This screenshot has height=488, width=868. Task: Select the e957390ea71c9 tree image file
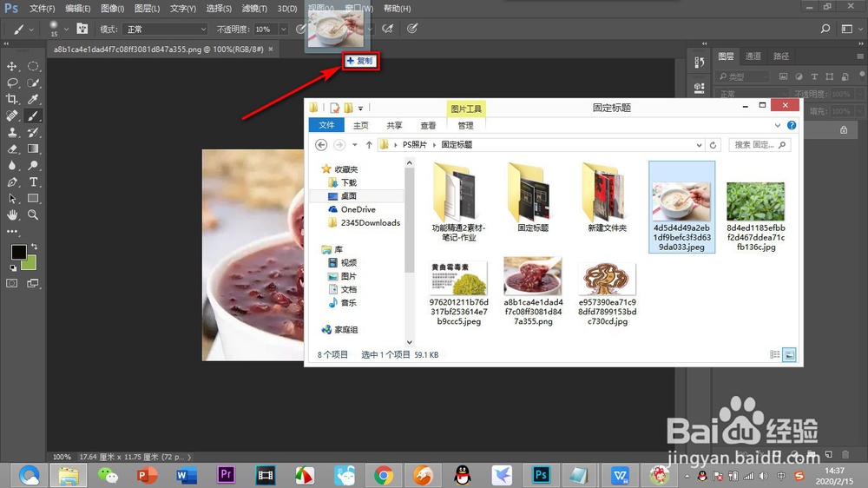[x=608, y=293]
